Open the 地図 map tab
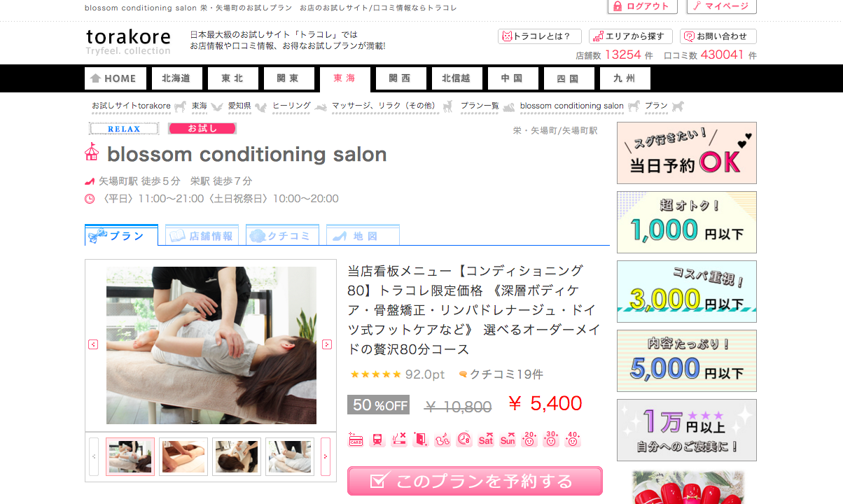 363,235
